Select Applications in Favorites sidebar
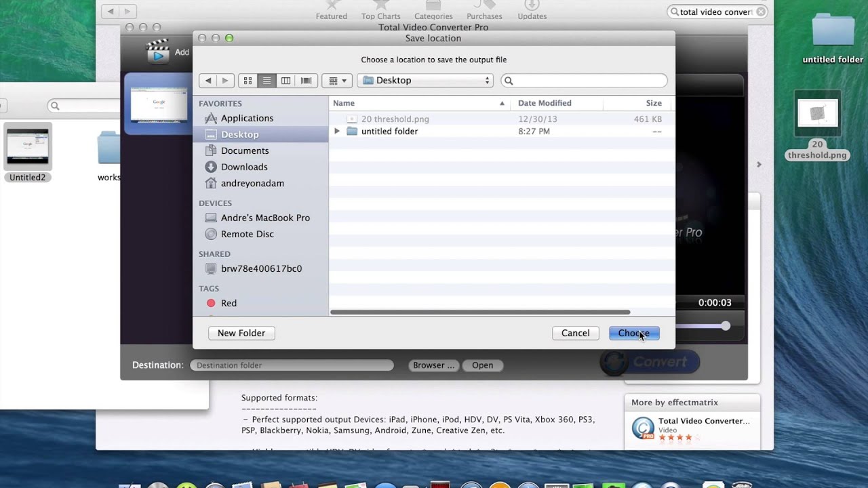This screenshot has height=488, width=868. (247, 118)
